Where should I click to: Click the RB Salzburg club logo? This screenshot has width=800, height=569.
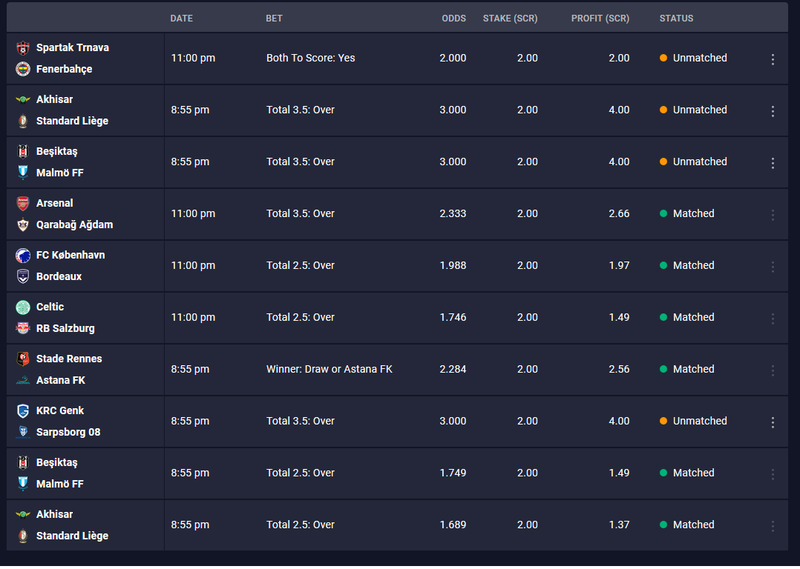coord(22,329)
